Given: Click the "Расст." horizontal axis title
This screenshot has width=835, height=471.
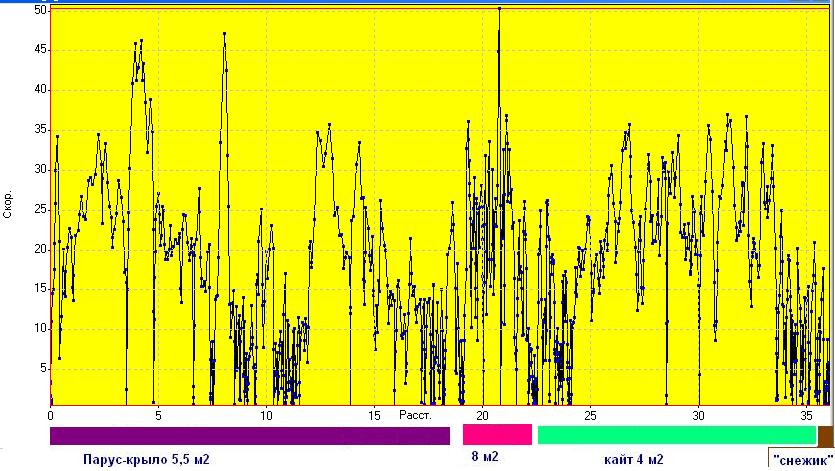Looking at the screenshot, I should pos(414,414).
